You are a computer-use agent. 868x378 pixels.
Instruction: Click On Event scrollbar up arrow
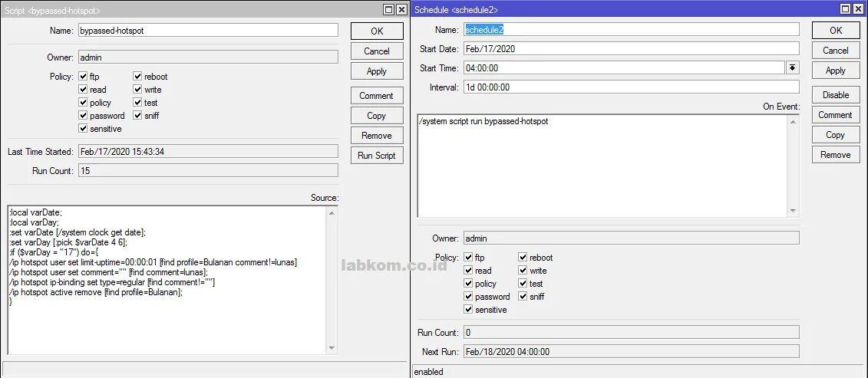[794, 120]
